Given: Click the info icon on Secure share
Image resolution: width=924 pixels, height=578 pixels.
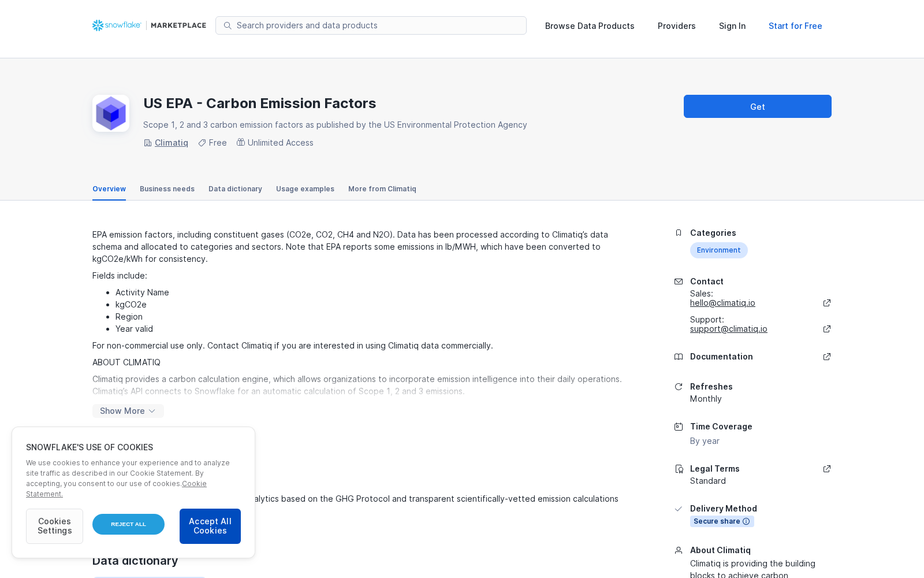Looking at the screenshot, I should coord(746,521).
